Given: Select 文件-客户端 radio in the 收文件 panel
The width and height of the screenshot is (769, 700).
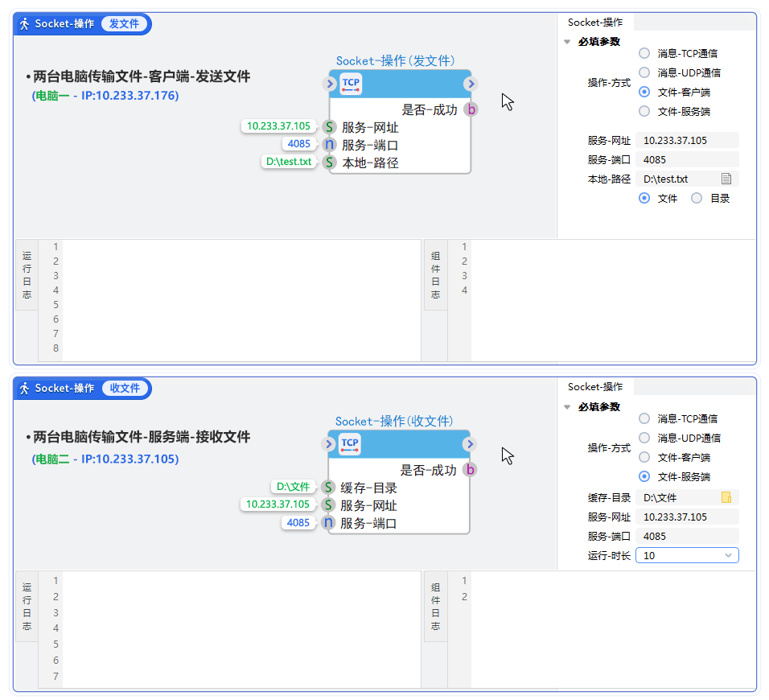Looking at the screenshot, I should coord(644,457).
